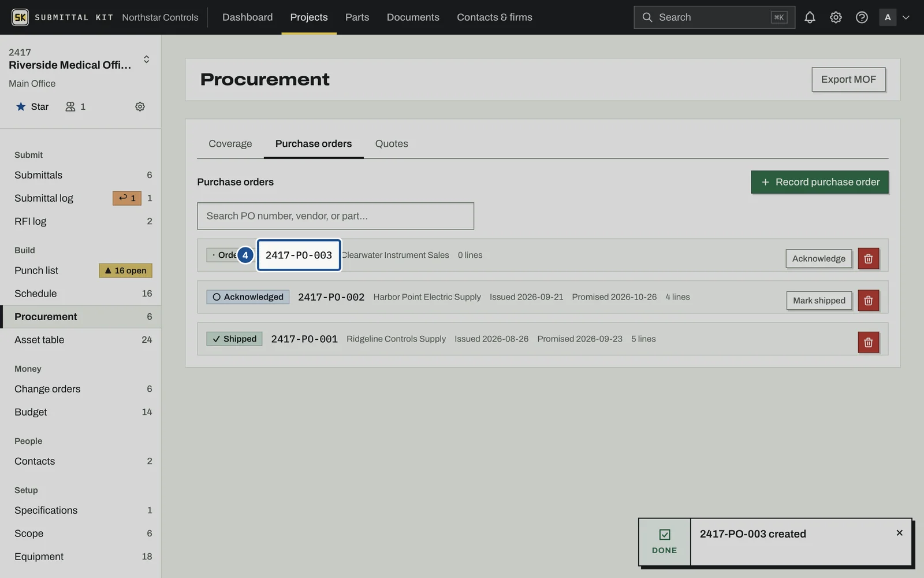The height and width of the screenshot is (578, 924).
Task: Focus the top Search field
Action: (x=714, y=17)
